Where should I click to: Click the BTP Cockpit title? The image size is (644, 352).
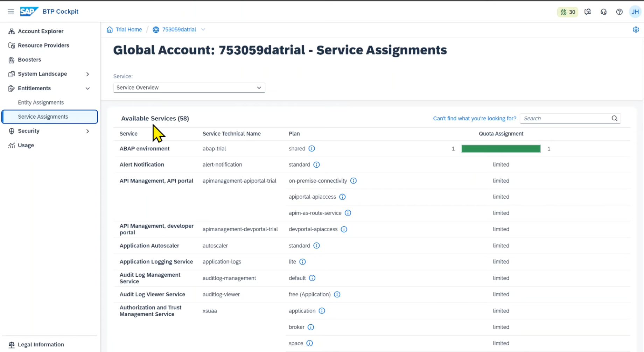coord(60,12)
